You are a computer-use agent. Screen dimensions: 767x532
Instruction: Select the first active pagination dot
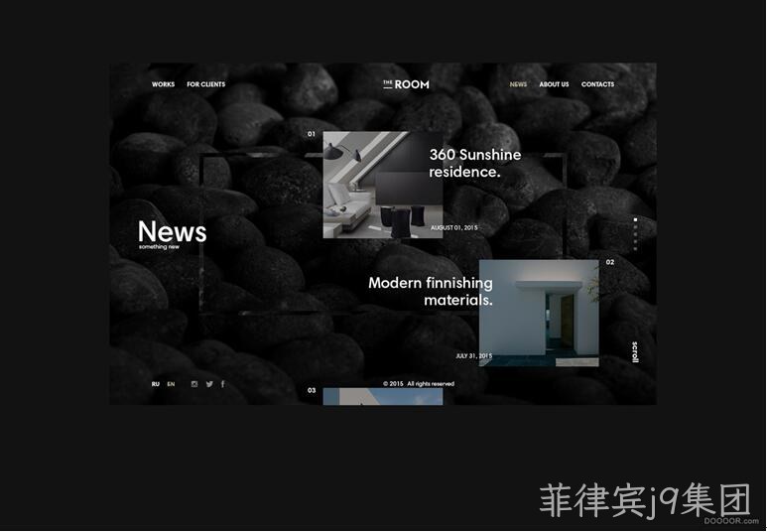(635, 220)
